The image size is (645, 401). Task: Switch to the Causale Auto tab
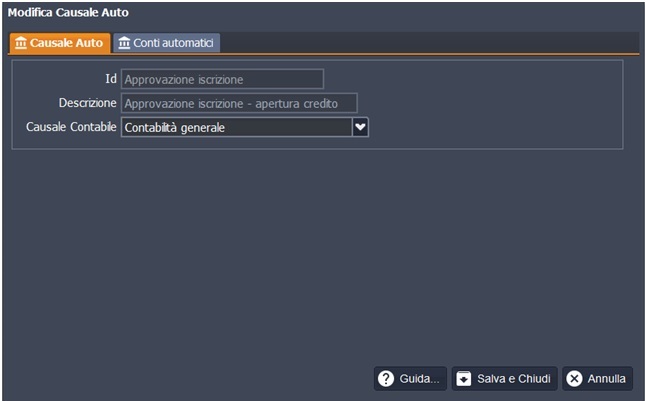pos(58,43)
